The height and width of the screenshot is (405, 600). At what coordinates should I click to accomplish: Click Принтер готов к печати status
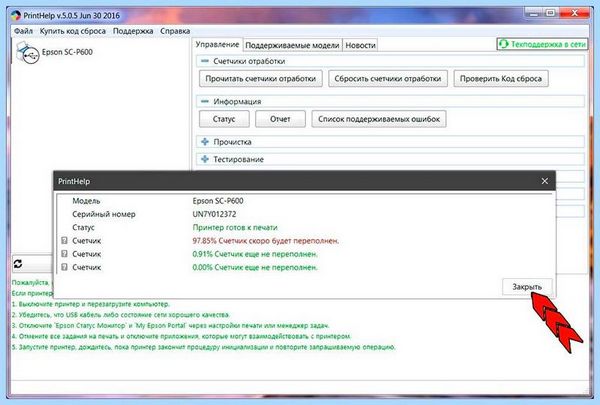235,227
